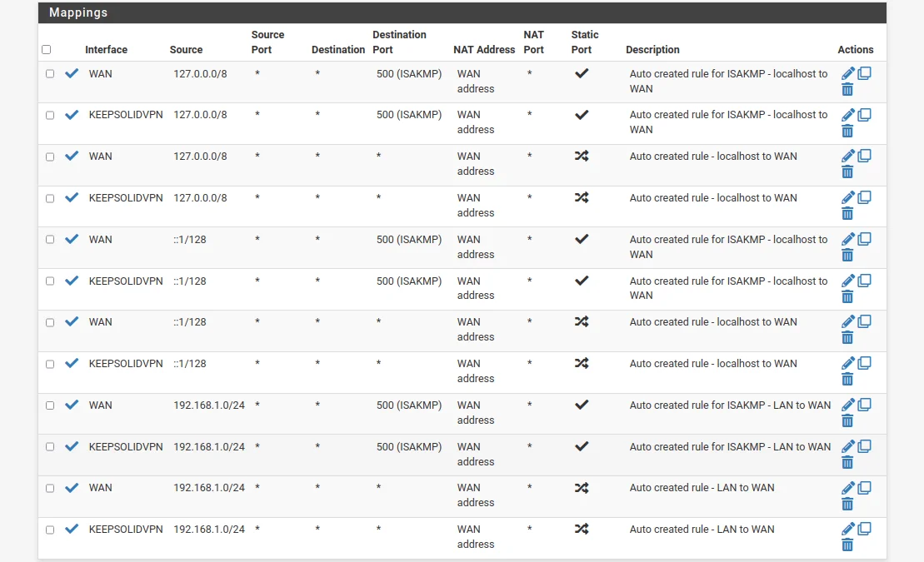Edit the KEEPSOLIDVPN ::1/128 ISAKMP mapping
924x562 pixels.
(848, 281)
